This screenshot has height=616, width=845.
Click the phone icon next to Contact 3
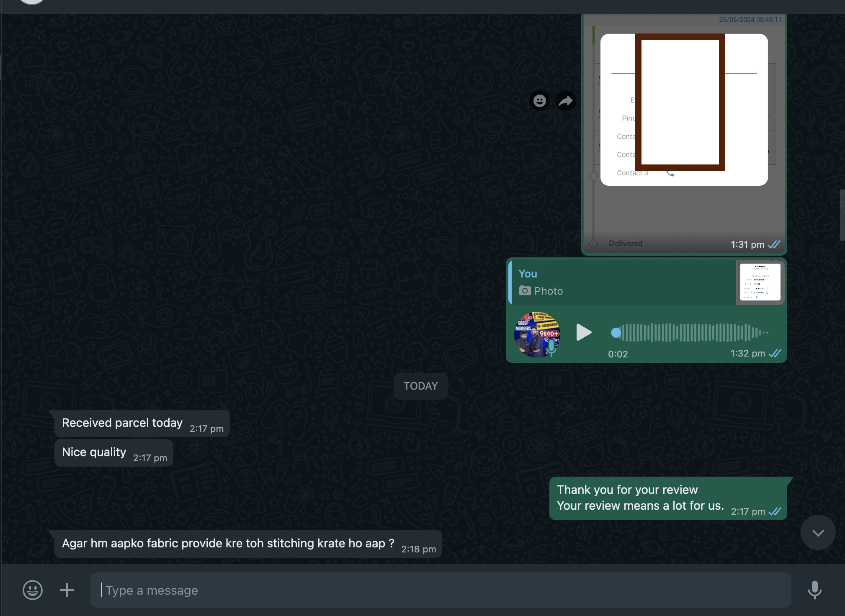click(670, 173)
